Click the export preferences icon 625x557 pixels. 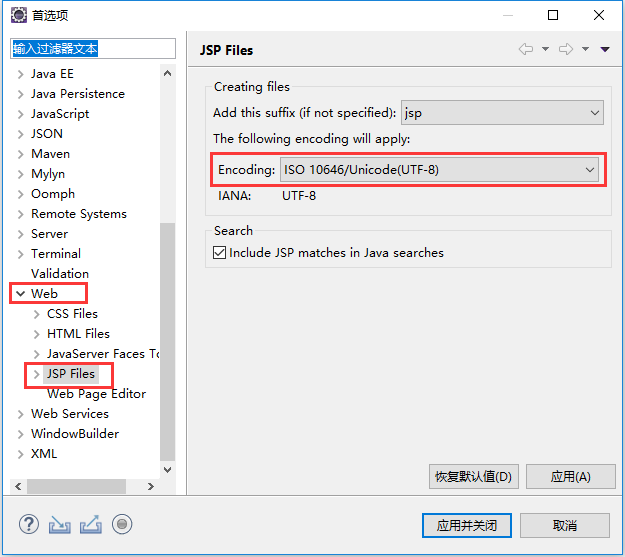coord(91,524)
